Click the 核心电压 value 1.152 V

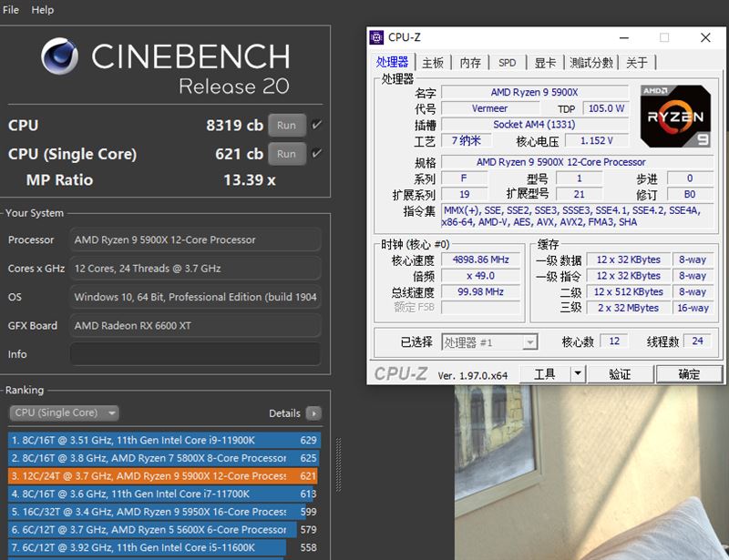(x=597, y=140)
